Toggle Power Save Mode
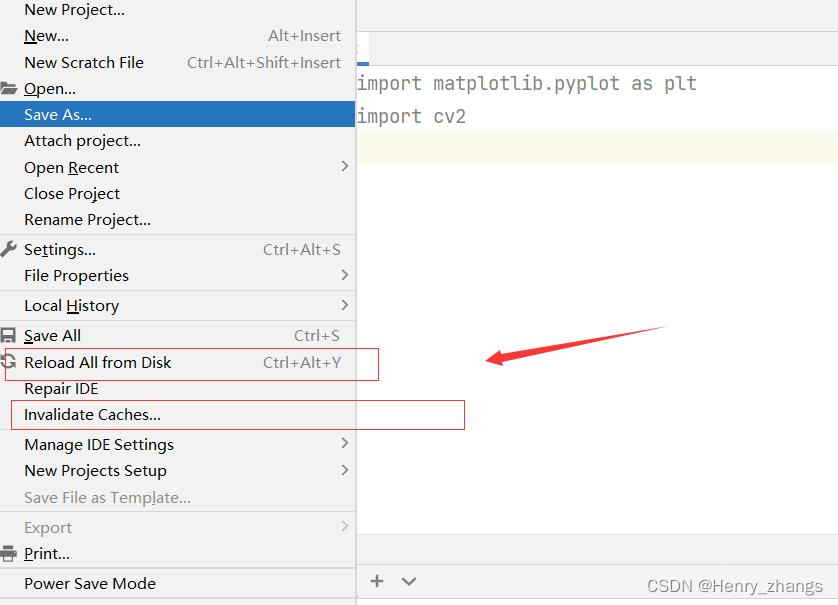 (89, 583)
